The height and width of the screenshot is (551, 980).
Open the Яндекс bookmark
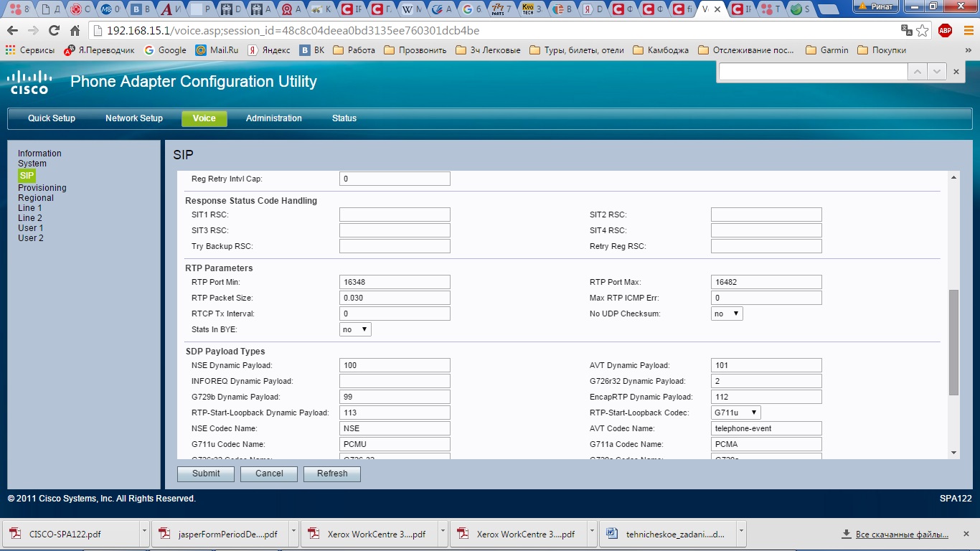pos(269,50)
